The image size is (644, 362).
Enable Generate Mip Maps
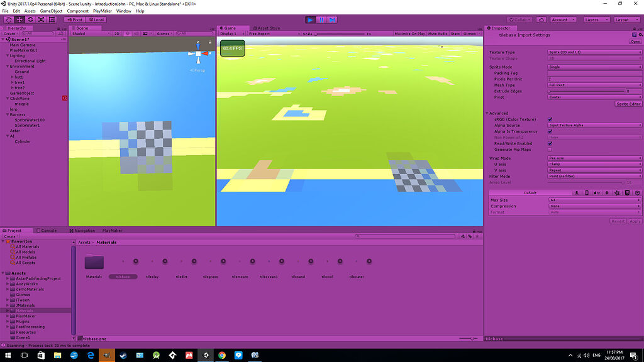coord(550,149)
